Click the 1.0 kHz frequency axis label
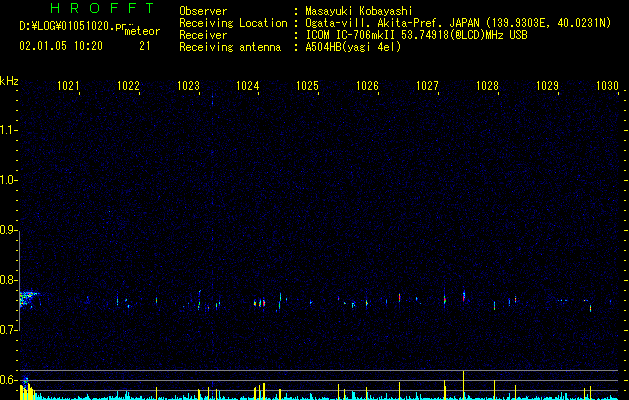This screenshot has width=629, height=400. tap(9, 181)
